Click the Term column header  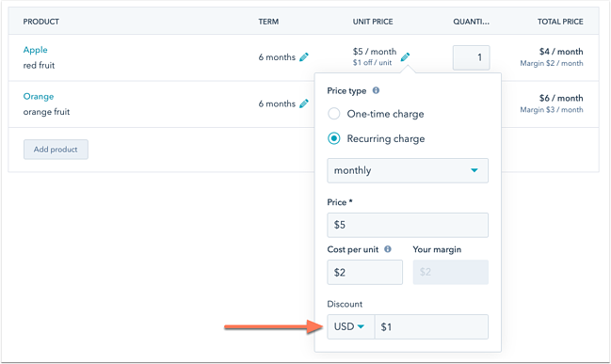point(268,22)
